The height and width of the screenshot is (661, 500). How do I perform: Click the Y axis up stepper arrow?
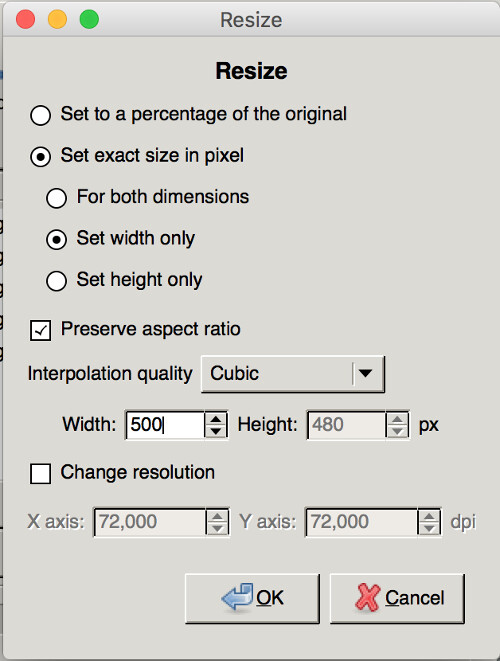click(x=429, y=516)
